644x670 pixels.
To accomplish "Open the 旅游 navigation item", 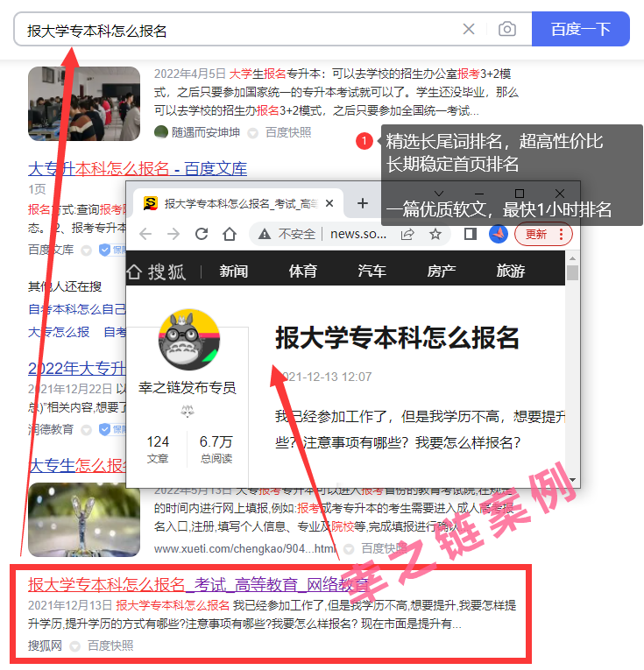I will pyautogui.click(x=511, y=271).
